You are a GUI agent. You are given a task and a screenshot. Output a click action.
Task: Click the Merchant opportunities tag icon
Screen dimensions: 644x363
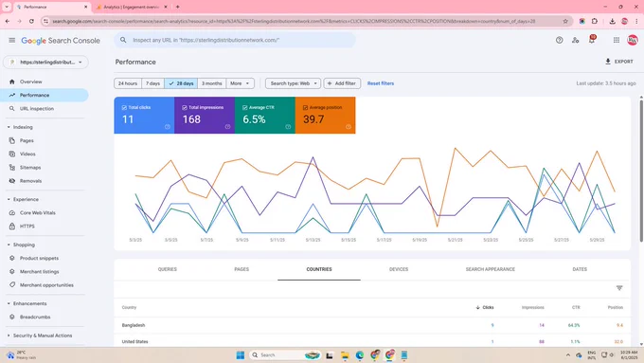pos(12,285)
